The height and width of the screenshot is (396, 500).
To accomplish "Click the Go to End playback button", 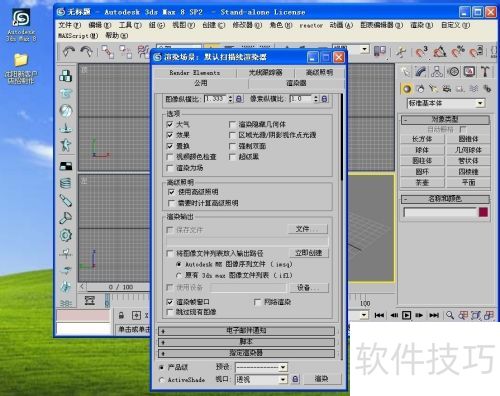I will tap(434, 315).
